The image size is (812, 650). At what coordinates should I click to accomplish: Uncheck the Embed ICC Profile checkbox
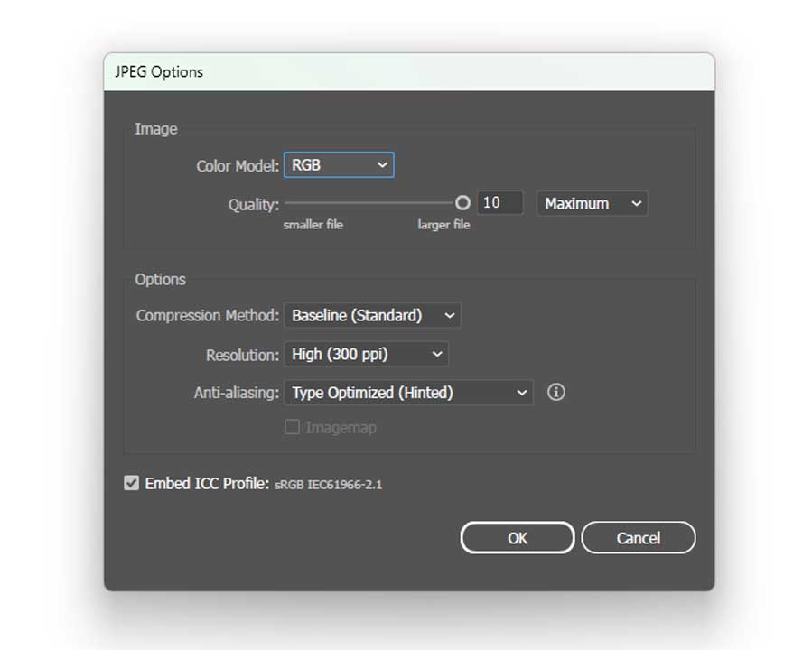(132, 484)
